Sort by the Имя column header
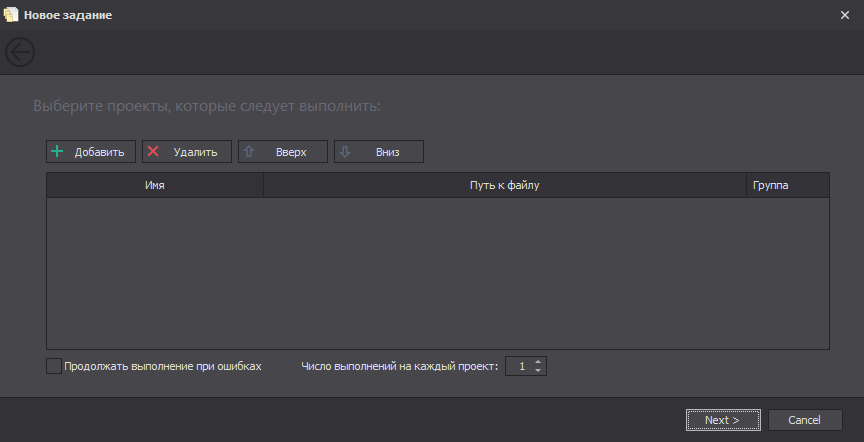 (x=155, y=185)
